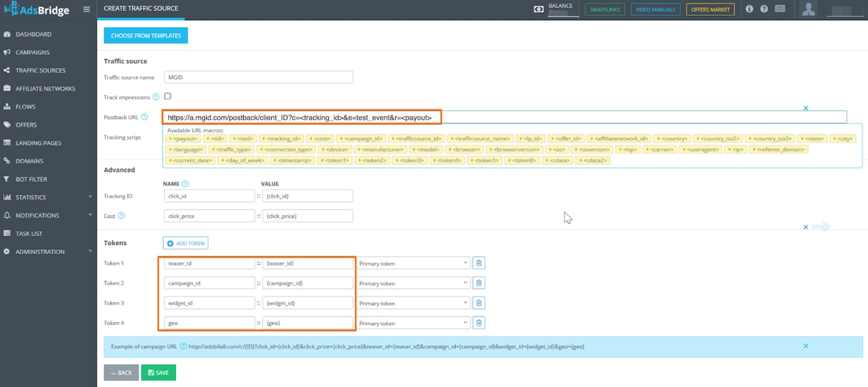Screen dimensions: 868x387
Task: Open the user profile icon
Action: coord(808,9)
